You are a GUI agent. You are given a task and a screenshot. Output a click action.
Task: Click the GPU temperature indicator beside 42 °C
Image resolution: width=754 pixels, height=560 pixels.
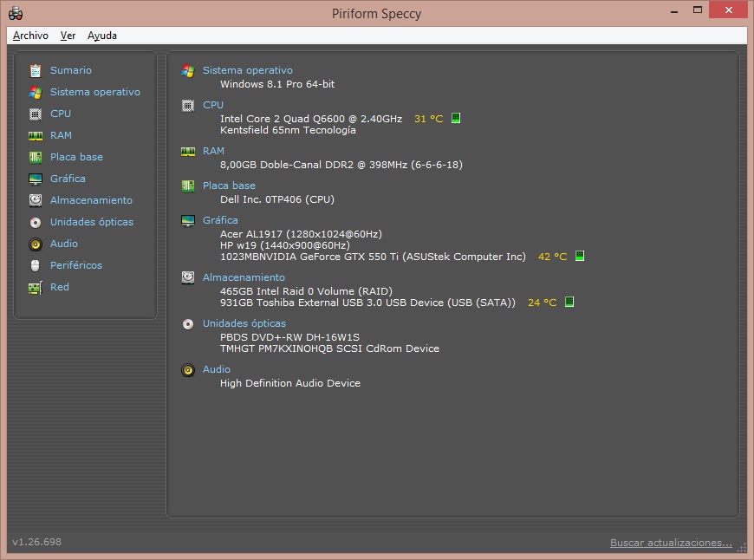coord(580,257)
